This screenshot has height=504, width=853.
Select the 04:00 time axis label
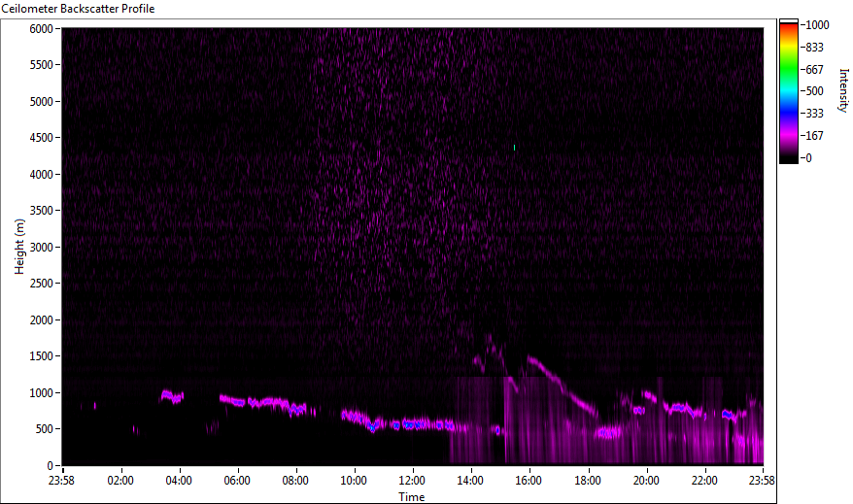179,481
